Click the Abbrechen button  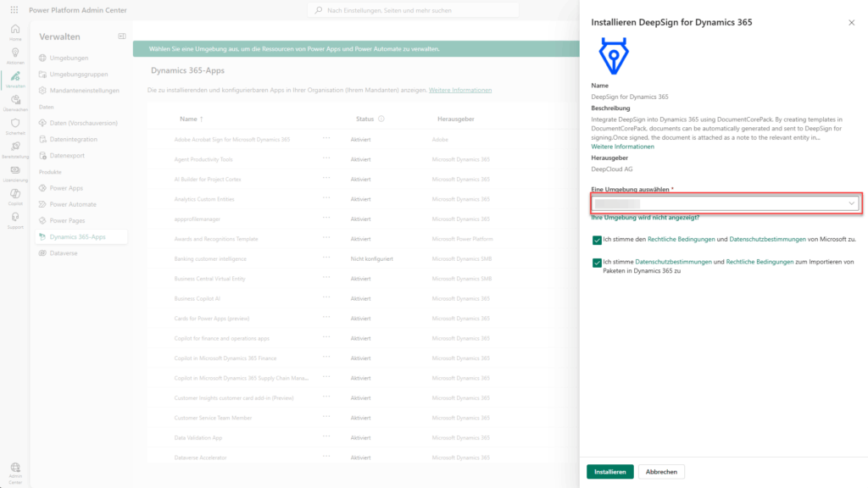click(661, 472)
